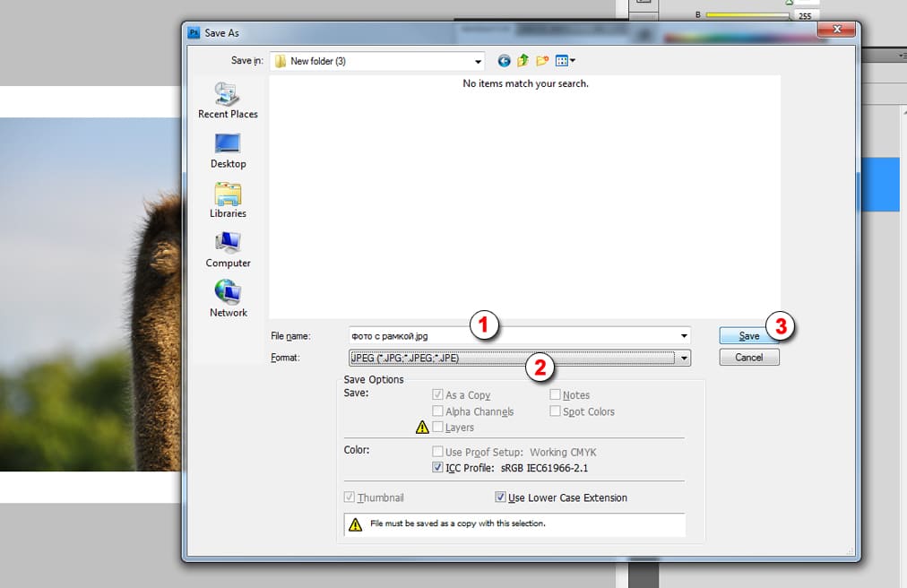Expand the File name dropdown arrow
This screenshot has height=588, width=907.
click(685, 336)
